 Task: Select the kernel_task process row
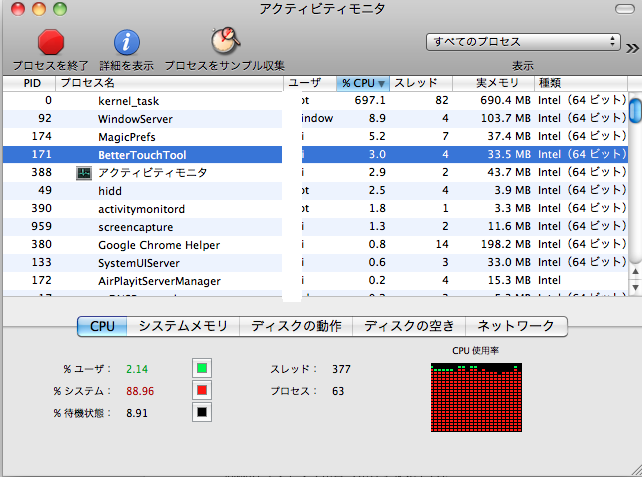click(x=315, y=100)
